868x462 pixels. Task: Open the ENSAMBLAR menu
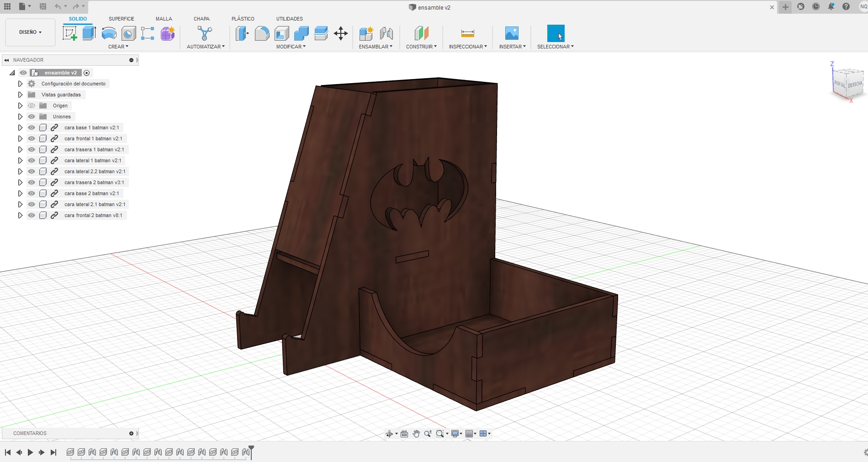376,47
